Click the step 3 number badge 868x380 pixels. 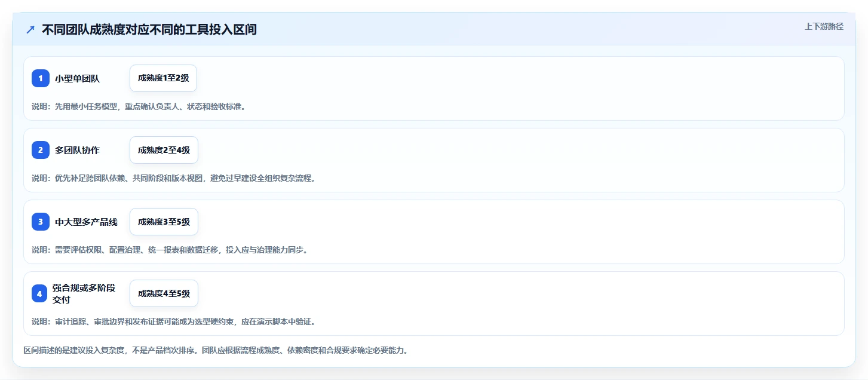click(x=41, y=222)
